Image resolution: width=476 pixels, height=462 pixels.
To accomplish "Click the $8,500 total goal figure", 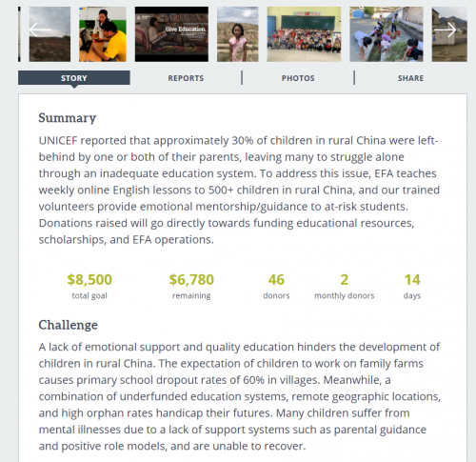I will click(x=89, y=280).
